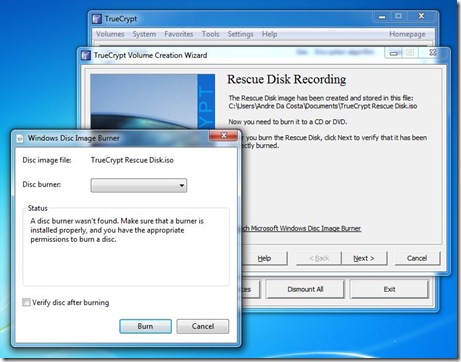
Task: Click the TrueCrypt wizard banner image
Action: (x=152, y=102)
